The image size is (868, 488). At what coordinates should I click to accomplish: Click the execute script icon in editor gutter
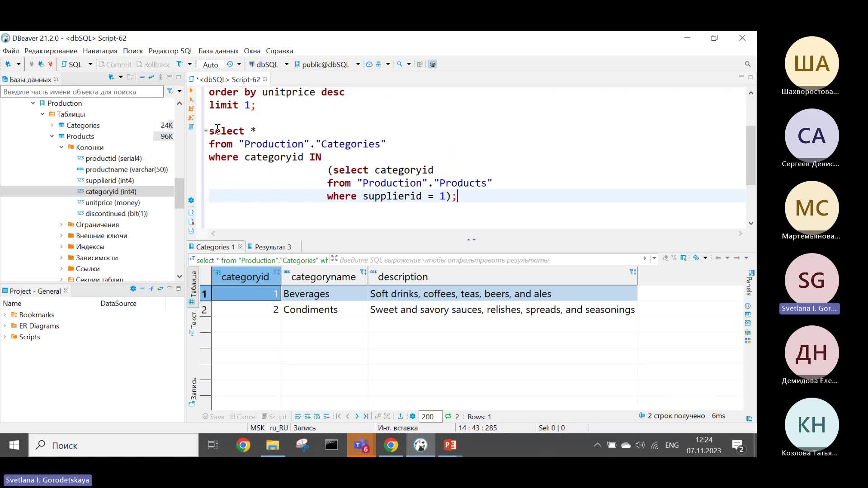pos(191,108)
